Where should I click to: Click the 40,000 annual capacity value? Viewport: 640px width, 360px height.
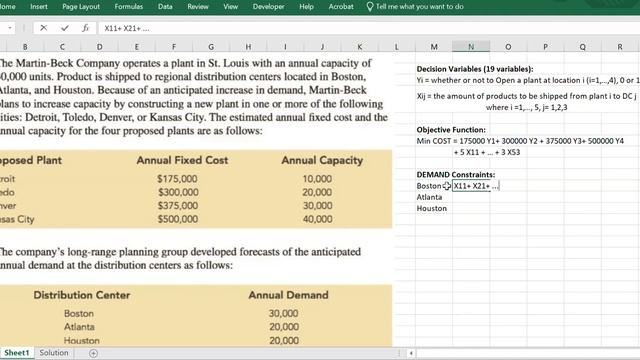point(318,219)
